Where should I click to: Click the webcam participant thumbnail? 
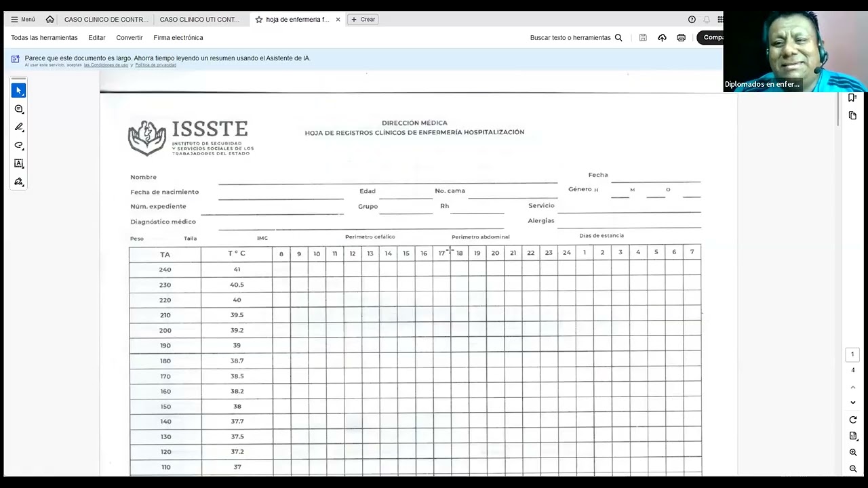[x=795, y=52]
